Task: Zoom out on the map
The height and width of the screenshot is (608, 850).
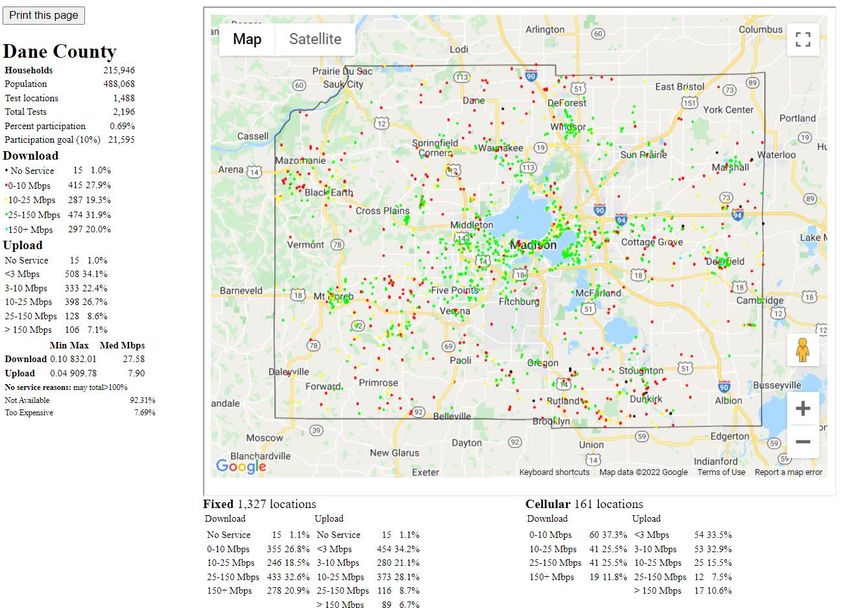Action: (803, 442)
